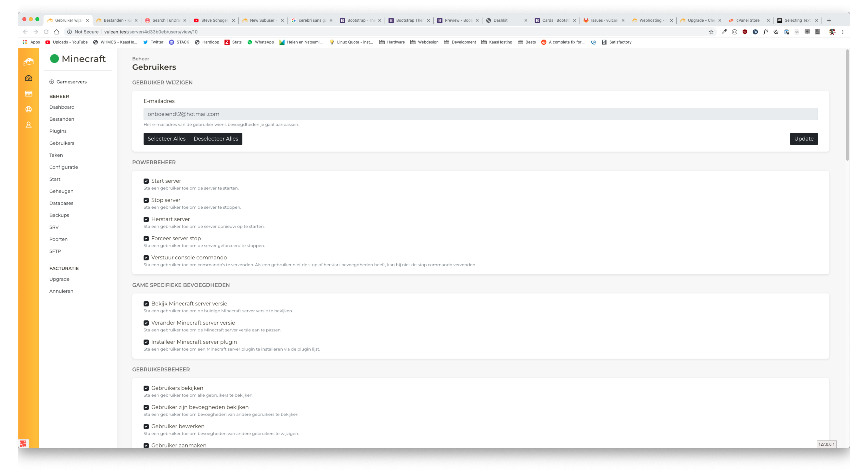Open Bestanden in the sidebar menu
The height and width of the screenshot is (472, 868).
click(x=62, y=119)
